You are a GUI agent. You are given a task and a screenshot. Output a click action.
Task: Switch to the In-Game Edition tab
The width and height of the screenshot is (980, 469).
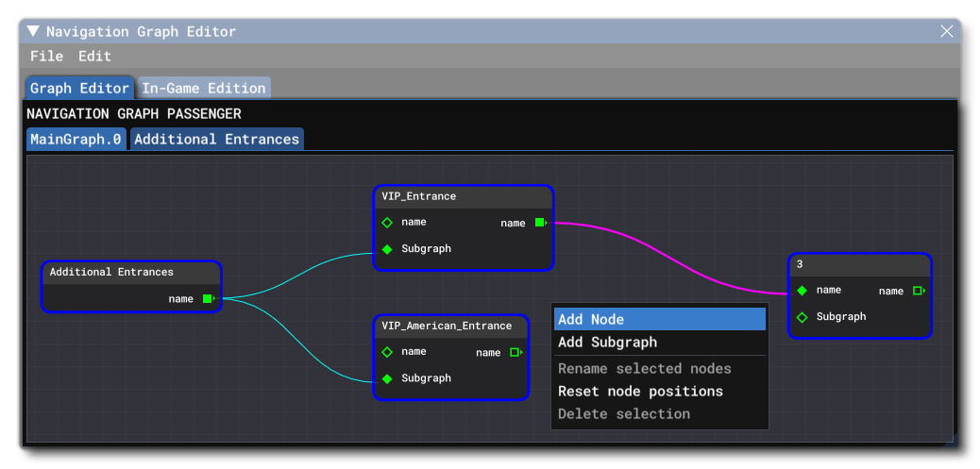tap(204, 88)
